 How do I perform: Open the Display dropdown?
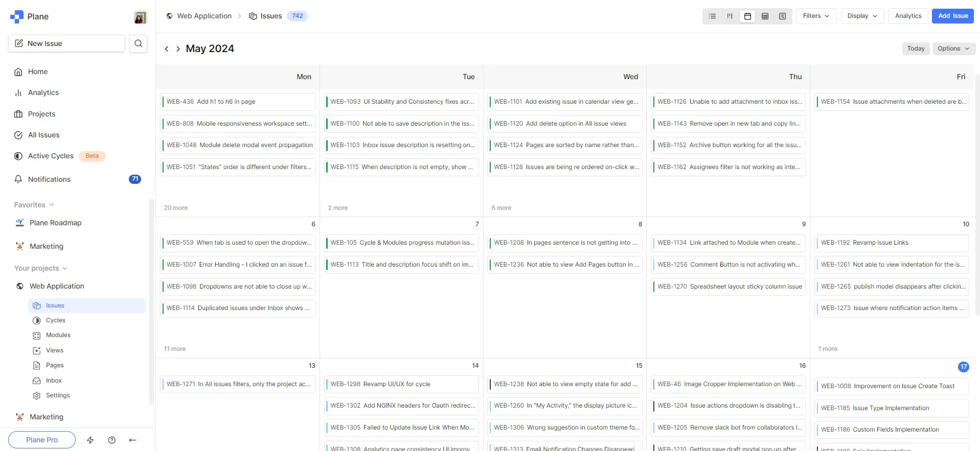(862, 16)
